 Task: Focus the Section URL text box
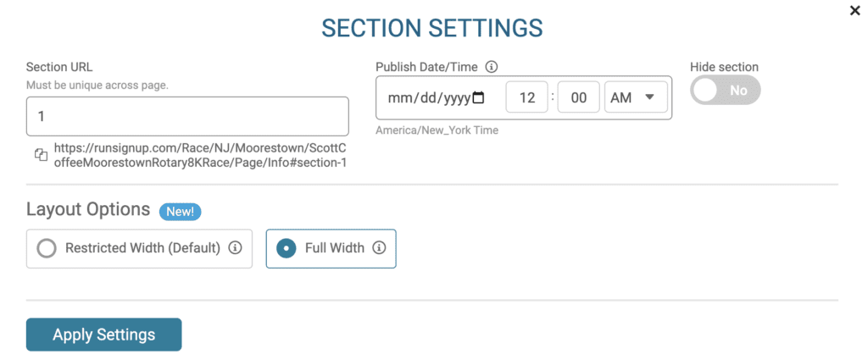click(187, 116)
